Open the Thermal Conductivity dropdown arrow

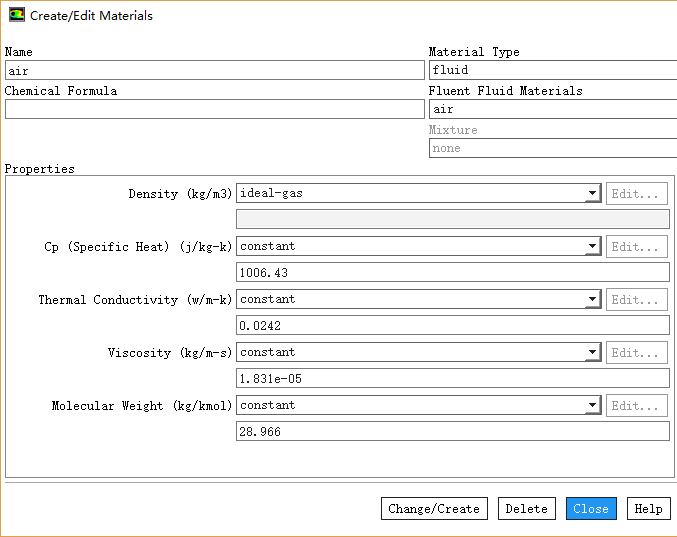pos(592,300)
